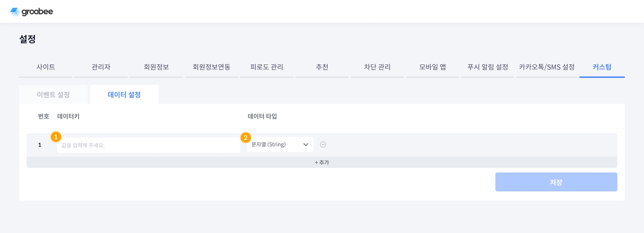Switch to 카카오톡/SMS 설정 tab
Viewport: 644px width, 233px height.
pyautogui.click(x=546, y=67)
